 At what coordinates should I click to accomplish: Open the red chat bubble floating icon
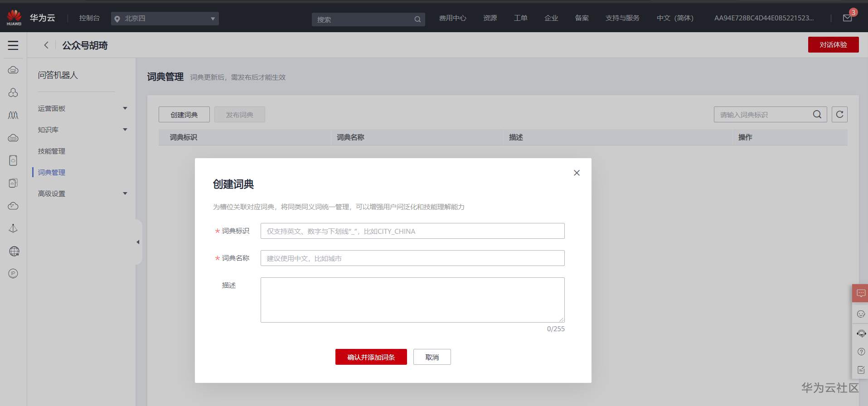(x=860, y=293)
